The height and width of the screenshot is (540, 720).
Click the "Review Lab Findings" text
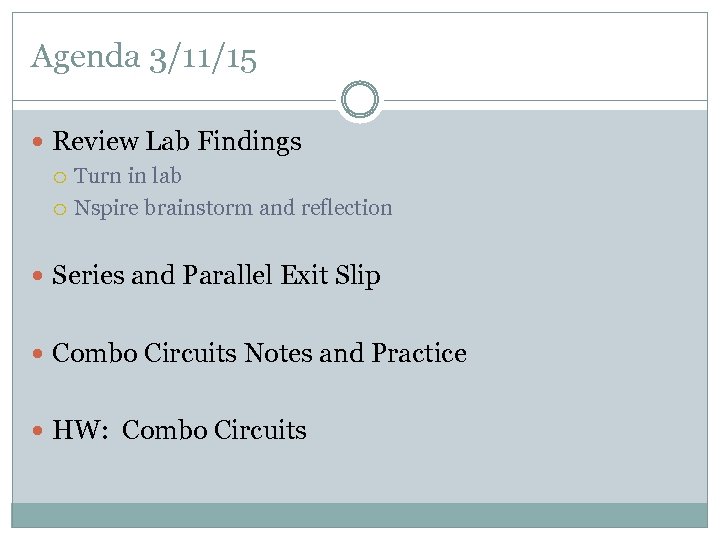[176, 142]
